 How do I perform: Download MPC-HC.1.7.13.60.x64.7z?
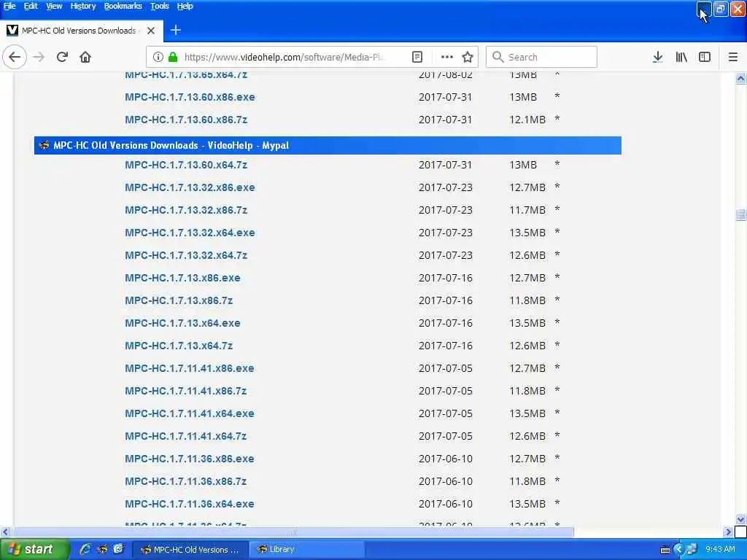tap(186, 165)
